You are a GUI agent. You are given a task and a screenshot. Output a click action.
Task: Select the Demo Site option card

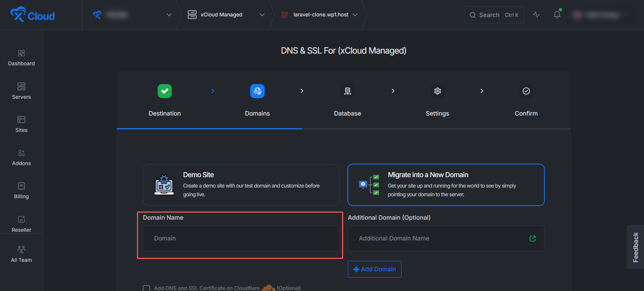click(241, 185)
